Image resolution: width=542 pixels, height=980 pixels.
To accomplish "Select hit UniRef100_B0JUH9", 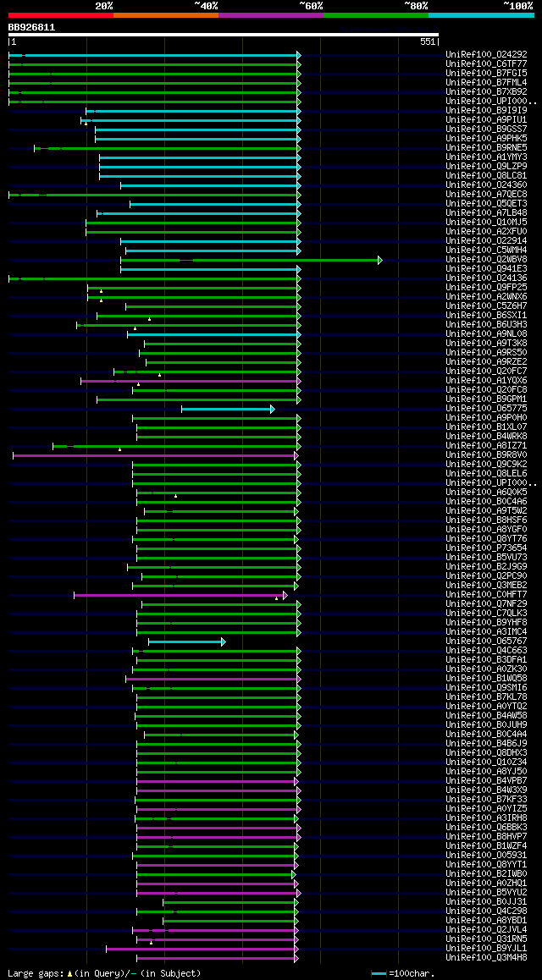I will [x=486, y=724].
